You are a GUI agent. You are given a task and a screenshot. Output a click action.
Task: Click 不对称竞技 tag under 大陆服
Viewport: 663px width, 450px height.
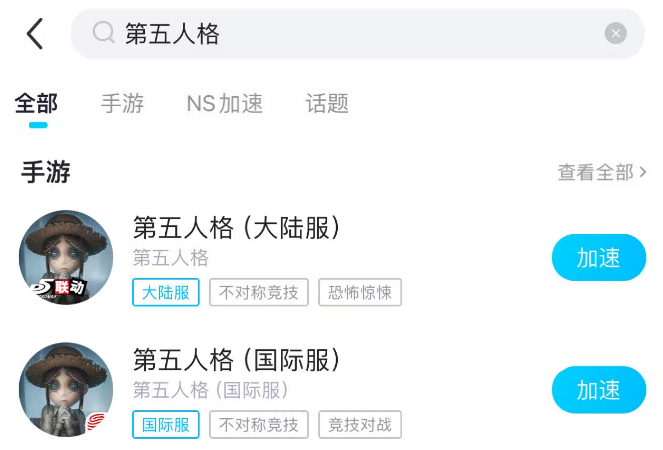click(x=259, y=292)
